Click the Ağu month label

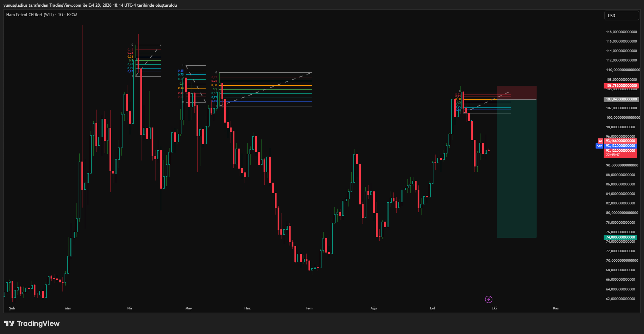pyautogui.click(x=373, y=308)
